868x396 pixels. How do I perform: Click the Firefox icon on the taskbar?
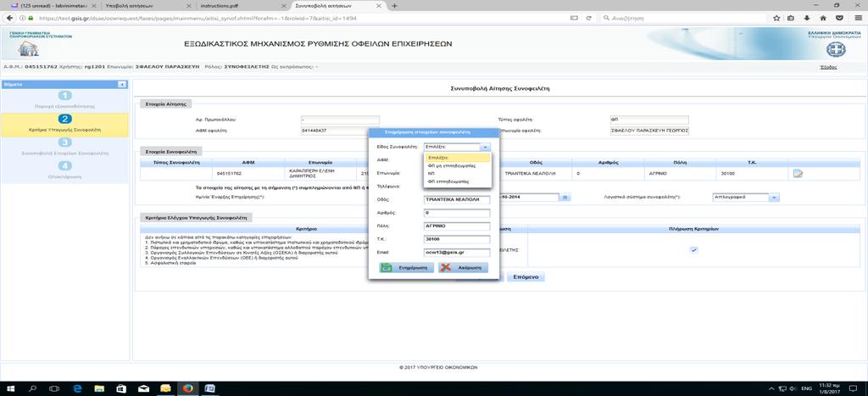(x=187, y=388)
